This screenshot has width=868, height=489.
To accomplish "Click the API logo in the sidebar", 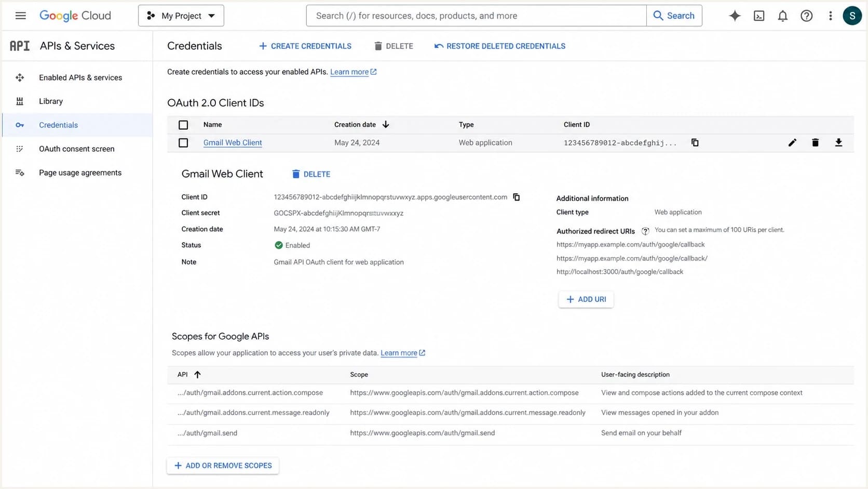I will 20,46.
